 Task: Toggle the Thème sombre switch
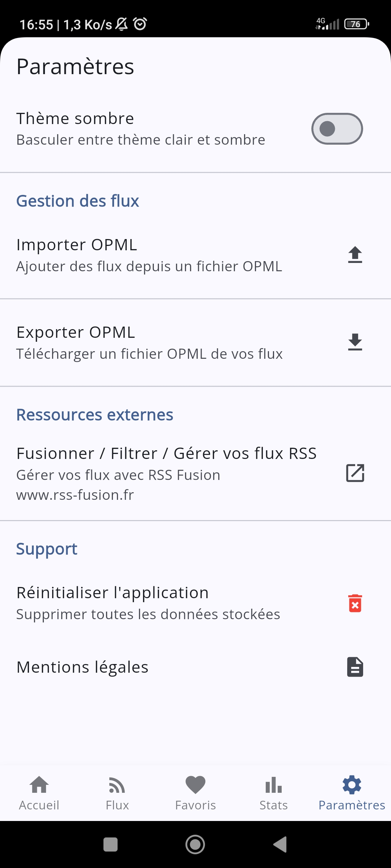click(337, 129)
